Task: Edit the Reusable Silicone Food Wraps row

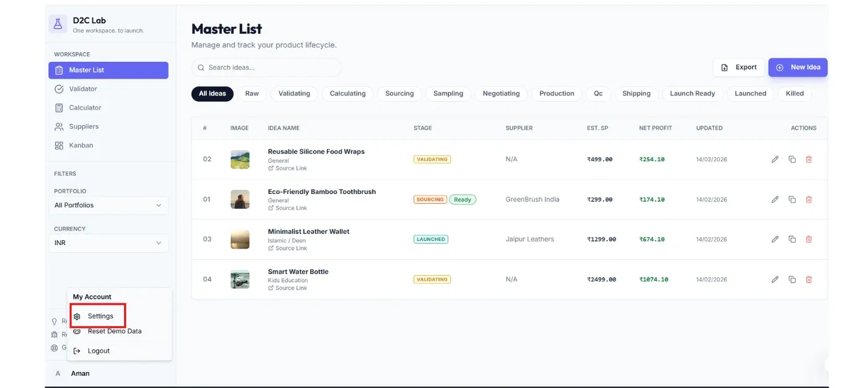Action: tap(775, 159)
